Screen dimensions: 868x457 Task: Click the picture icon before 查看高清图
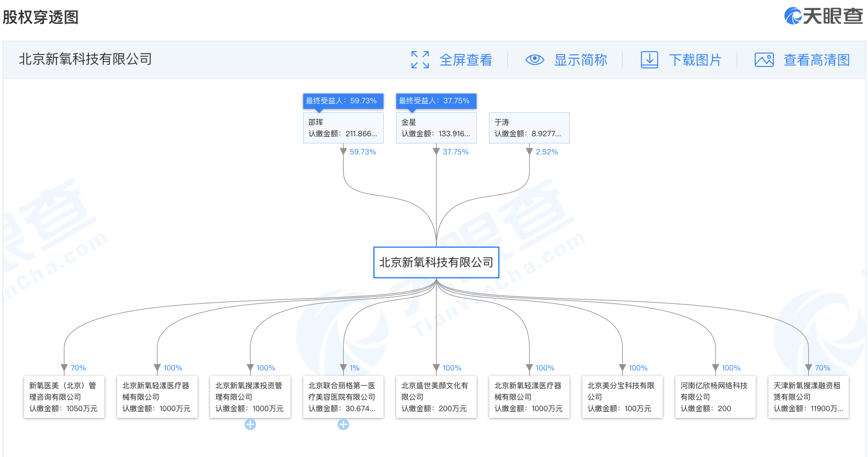click(763, 60)
